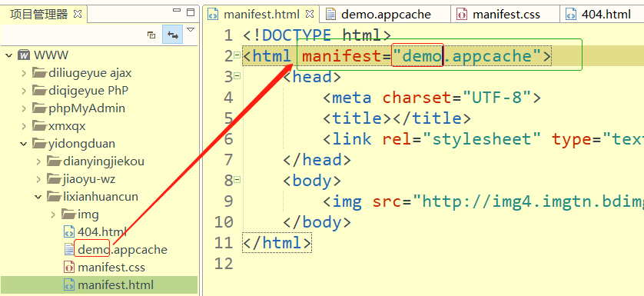Screen dimensions: 644x296
Task: Collapse the yidongduan folder
Action: click(24, 144)
